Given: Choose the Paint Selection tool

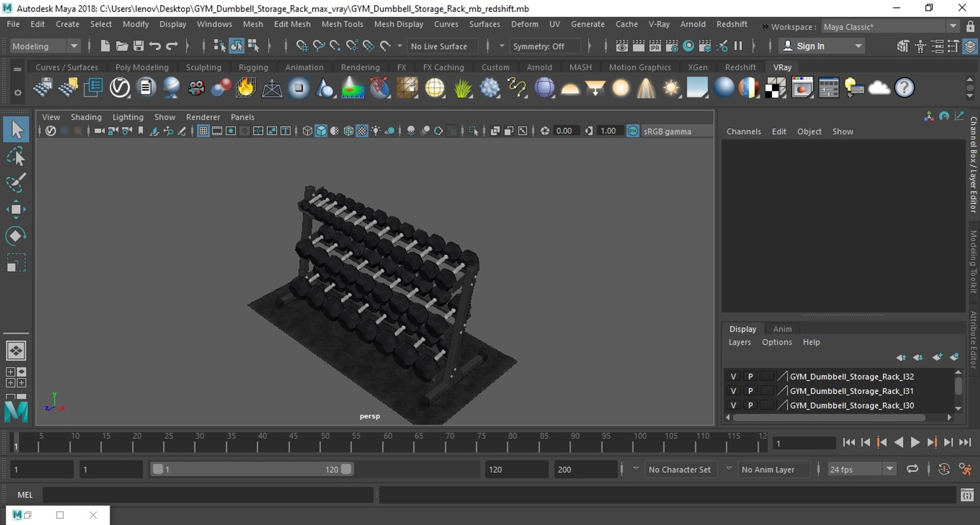Looking at the screenshot, I should [x=16, y=183].
